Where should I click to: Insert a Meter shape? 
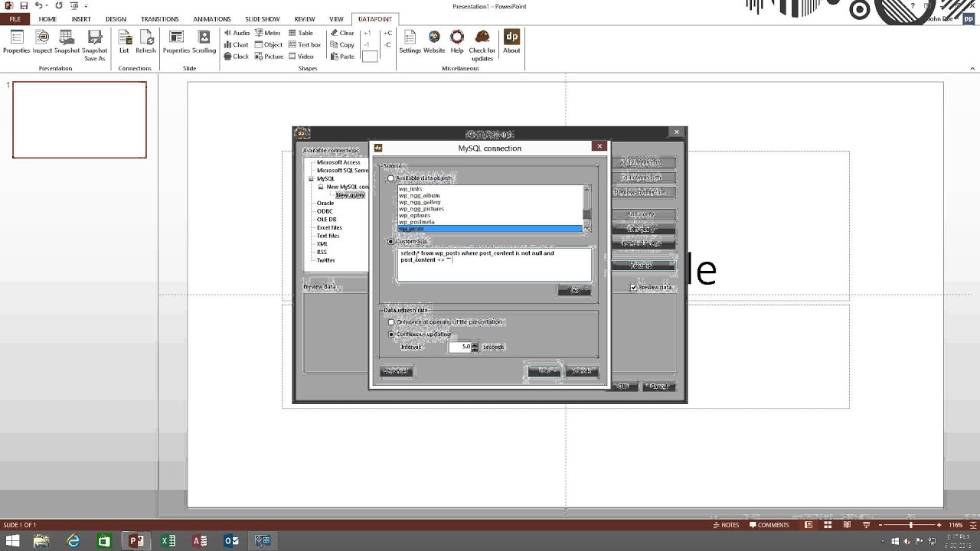(268, 33)
